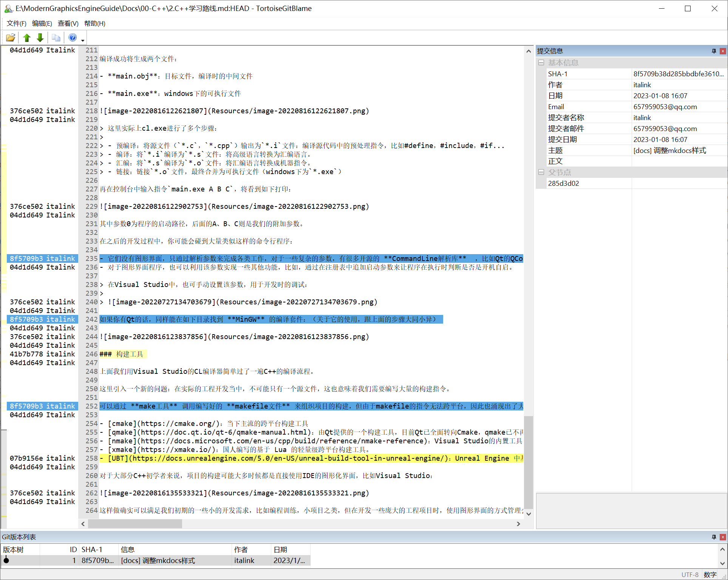Collapse the 父节点 section
Screen dimensions: 728x580
tap(541, 172)
